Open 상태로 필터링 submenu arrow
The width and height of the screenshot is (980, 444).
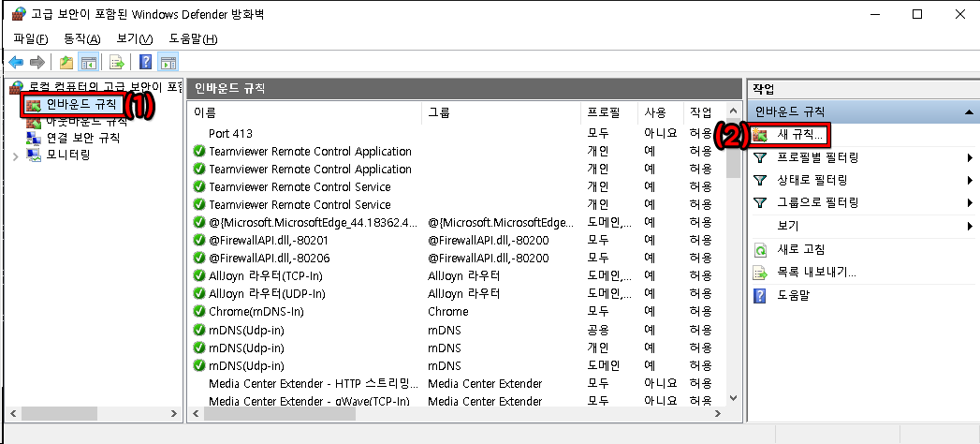point(970,180)
